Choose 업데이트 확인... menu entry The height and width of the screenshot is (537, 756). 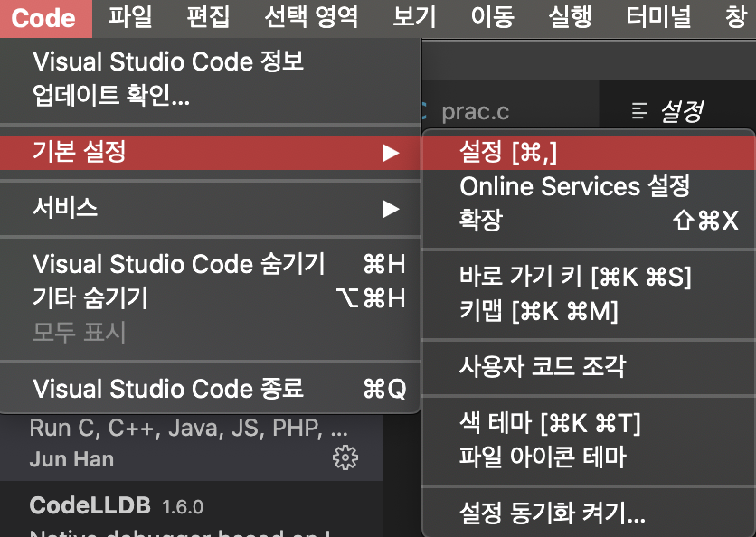coord(210,95)
